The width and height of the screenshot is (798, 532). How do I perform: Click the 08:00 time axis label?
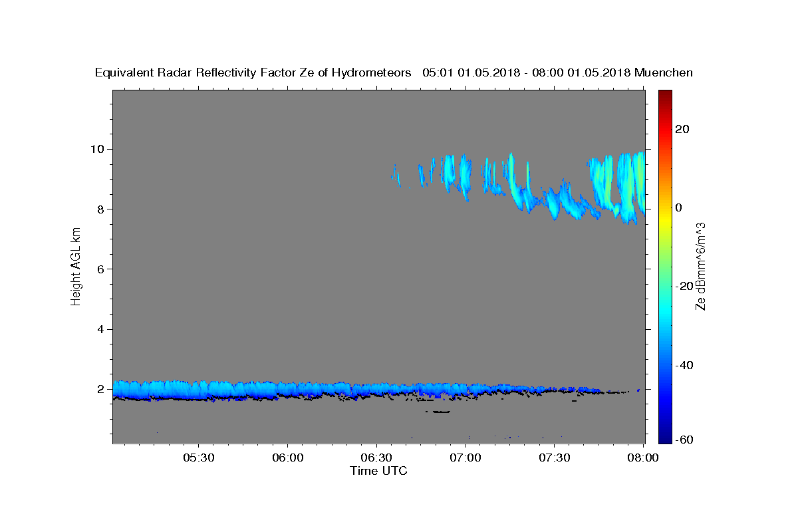point(643,458)
